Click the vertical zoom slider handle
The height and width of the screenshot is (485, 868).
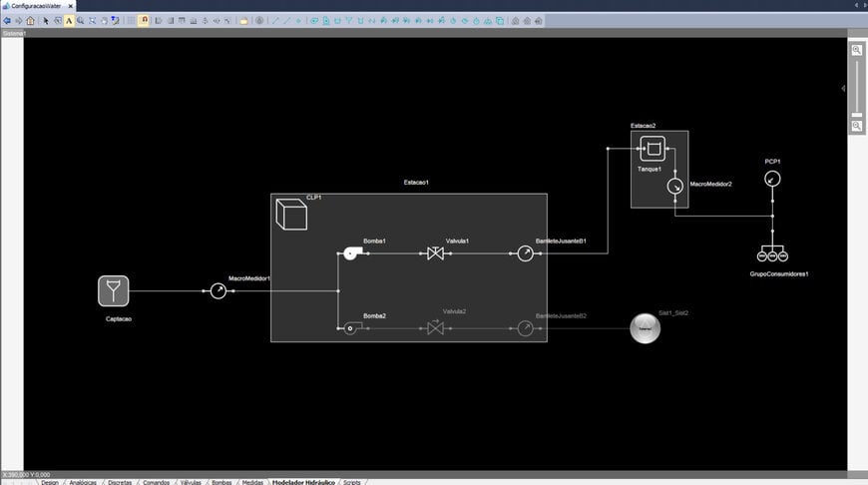856,115
